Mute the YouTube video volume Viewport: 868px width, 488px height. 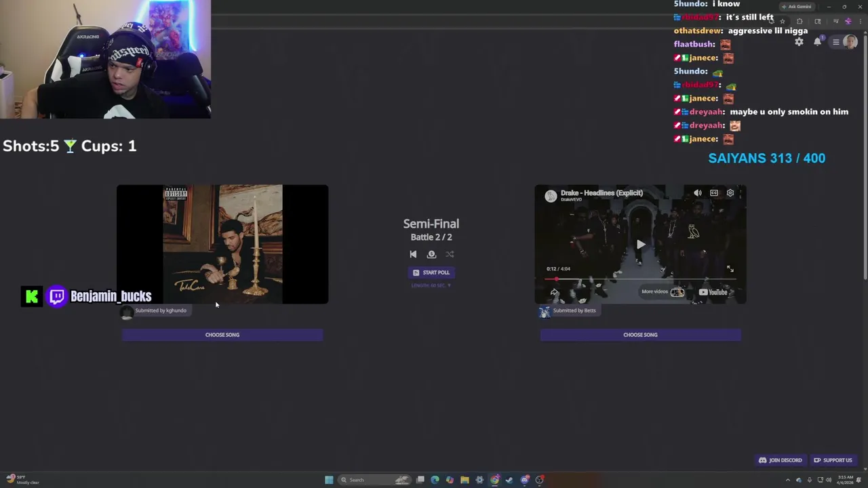[697, 193]
